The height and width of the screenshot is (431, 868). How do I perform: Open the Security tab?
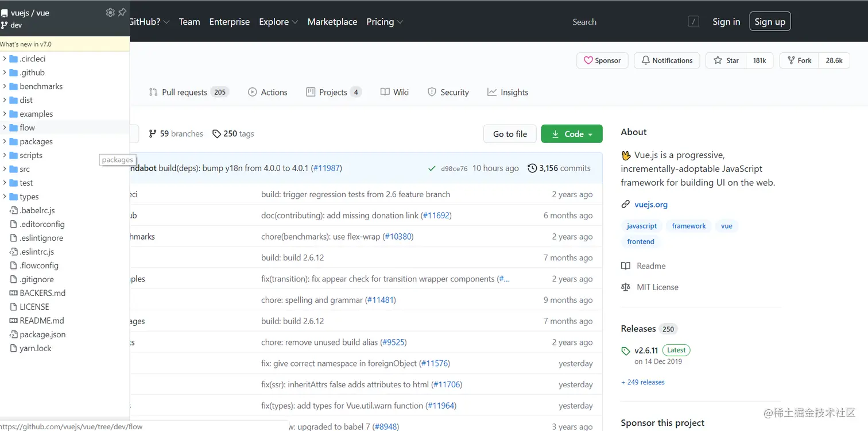448,92
